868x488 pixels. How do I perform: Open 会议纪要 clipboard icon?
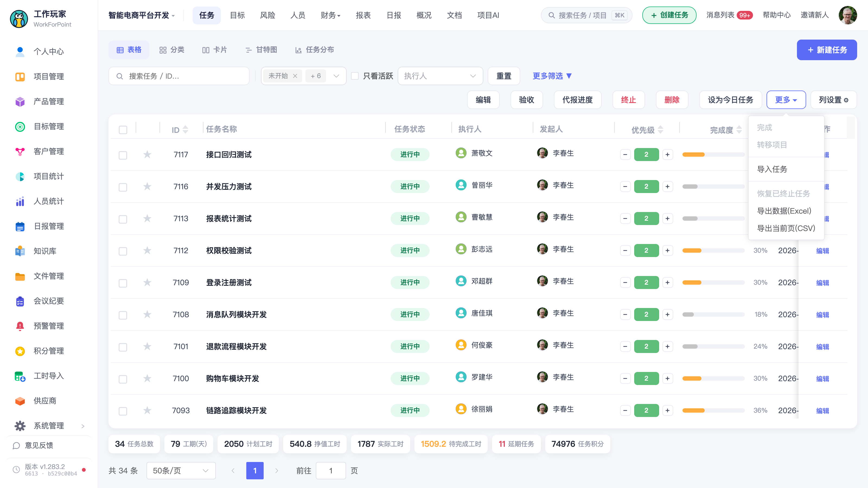(20, 301)
